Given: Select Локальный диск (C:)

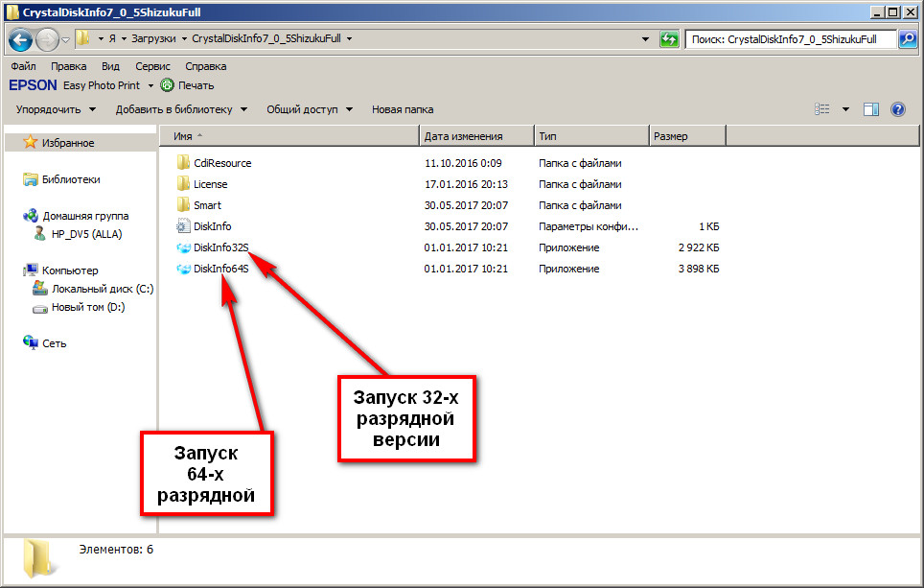Looking at the screenshot, I should (x=103, y=289).
